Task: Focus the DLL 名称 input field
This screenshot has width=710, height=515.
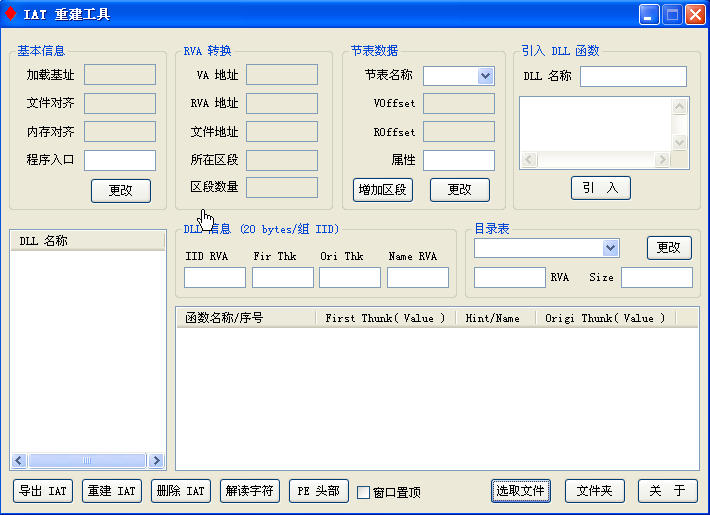Action: (633, 77)
